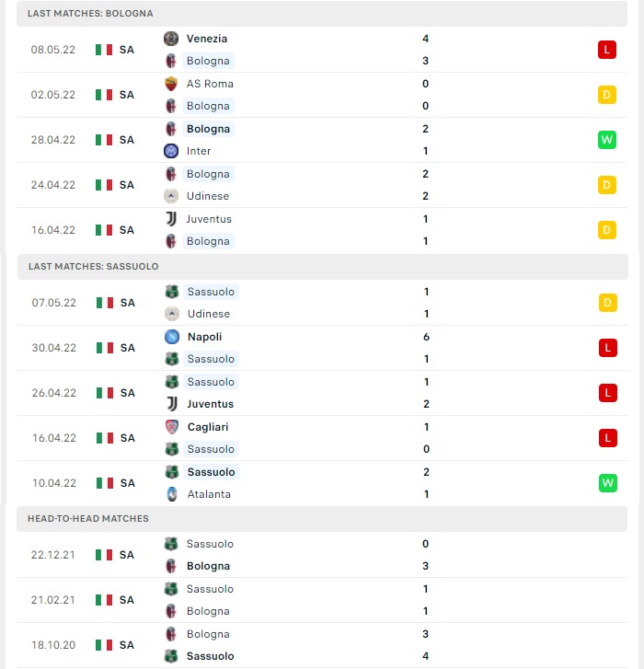Viewport: 644px width, 669px height.
Task: Open the Last Matches: Sassuolo section header
Action: click(x=323, y=267)
